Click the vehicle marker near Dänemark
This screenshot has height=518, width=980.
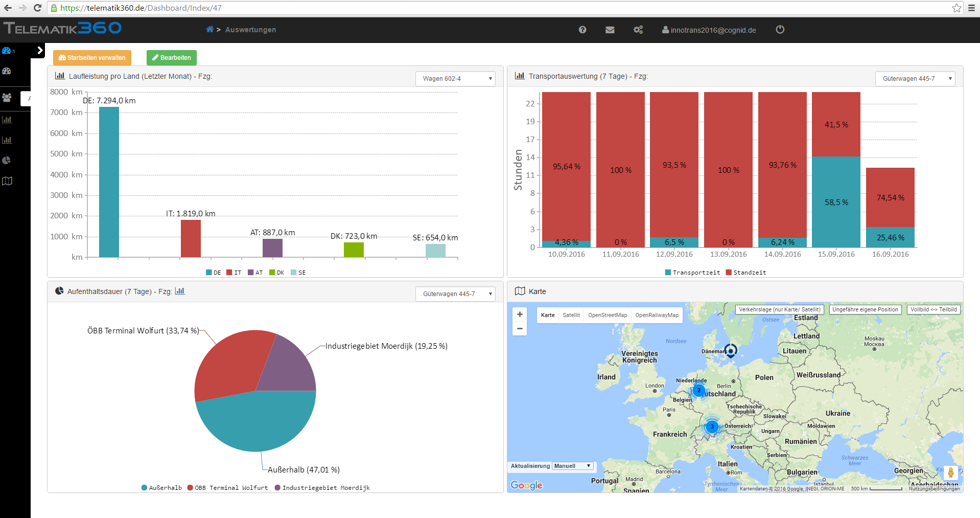[731, 351]
